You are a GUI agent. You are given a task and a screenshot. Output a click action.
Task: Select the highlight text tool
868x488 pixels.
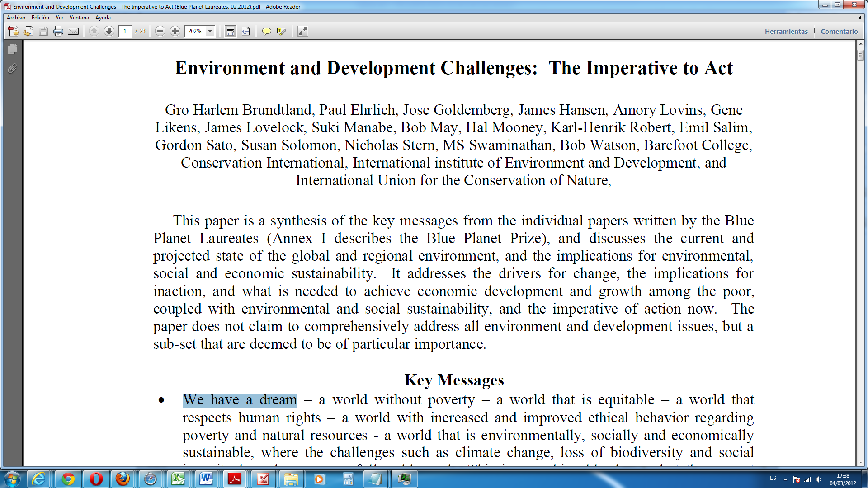(x=282, y=31)
